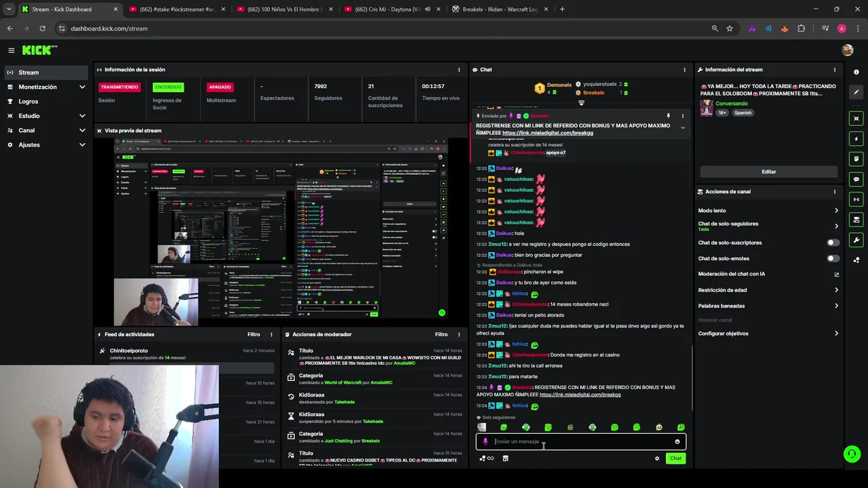868x488 pixels.
Task: Toggle the wrench stream info panel icon
Action: pyautogui.click(x=856, y=240)
